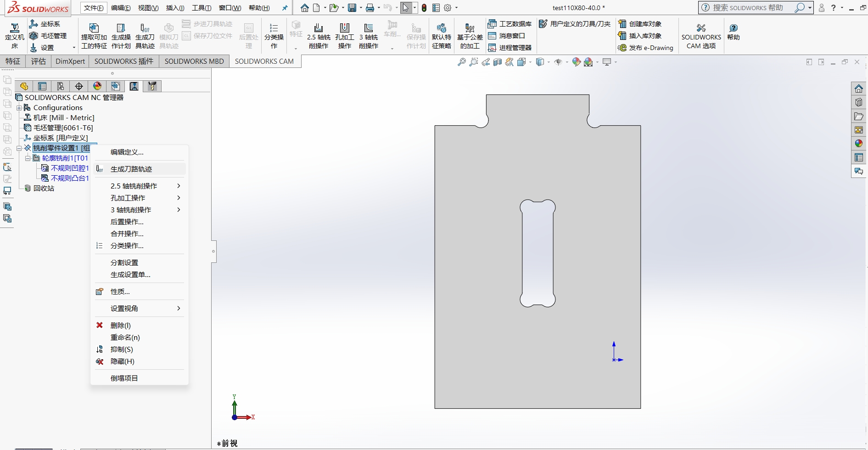Open the 工艺数据库 technology database
The height and width of the screenshot is (450, 868).
coord(510,24)
